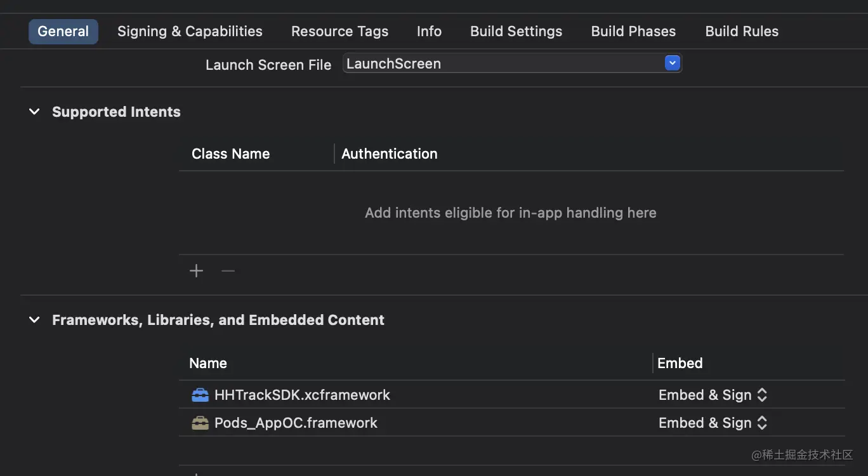Screen dimensions: 868x476
Task: Open the Signing & Capabilities tab
Action: pyautogui.click(x=190, y=32)
